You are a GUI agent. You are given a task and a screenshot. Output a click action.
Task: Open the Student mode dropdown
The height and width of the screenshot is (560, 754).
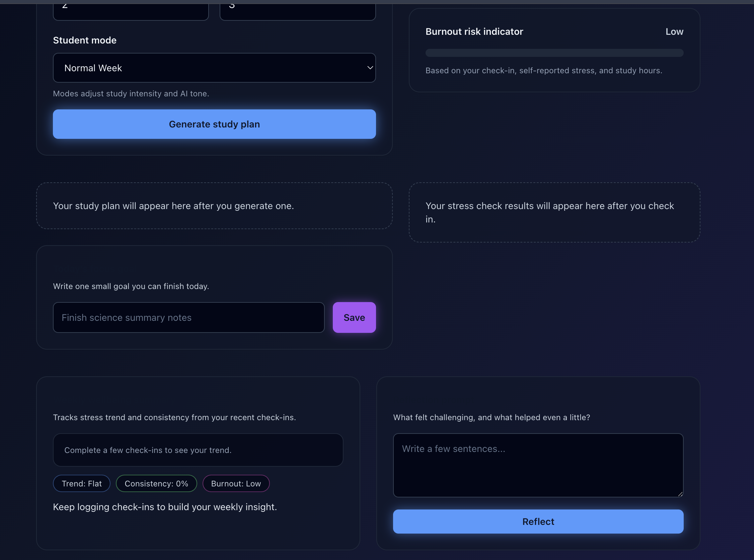coord(214,68)
